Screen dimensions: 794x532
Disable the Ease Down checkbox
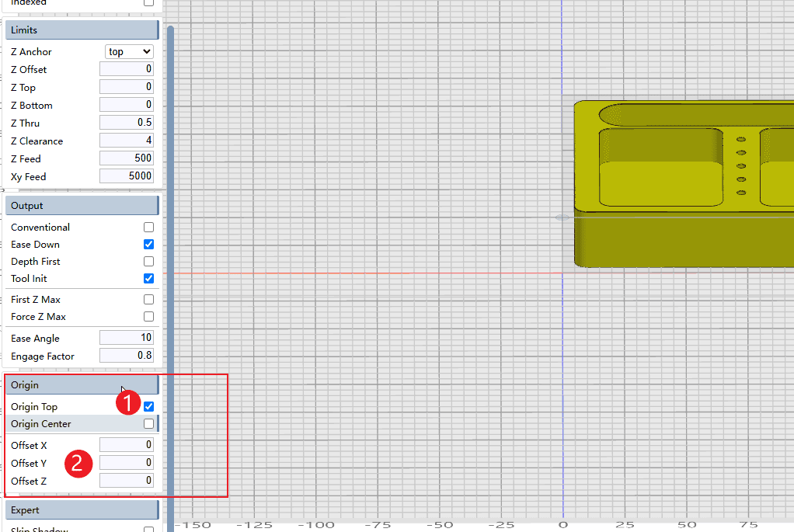(x=148, y=245)
